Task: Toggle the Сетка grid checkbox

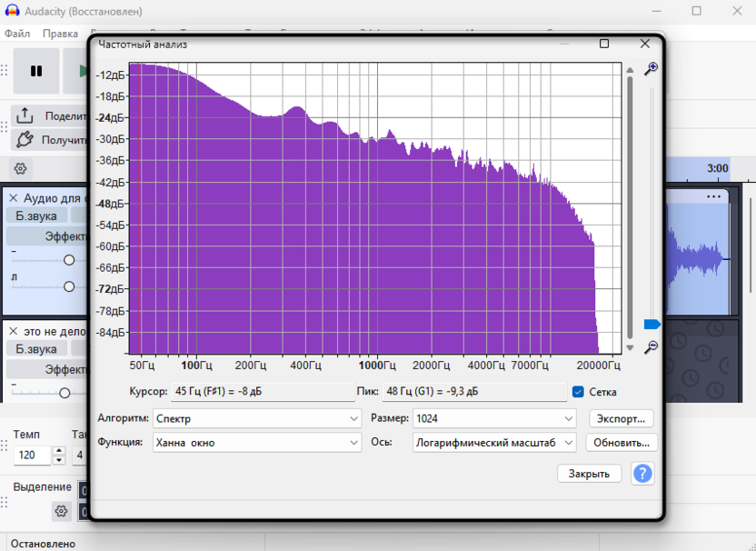Action: click(578, 392)
